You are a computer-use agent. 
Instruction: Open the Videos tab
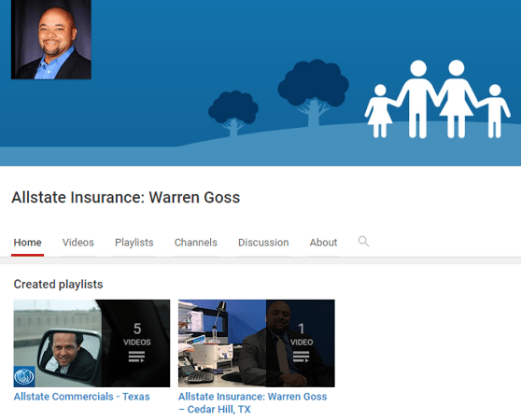coord(78,243)
